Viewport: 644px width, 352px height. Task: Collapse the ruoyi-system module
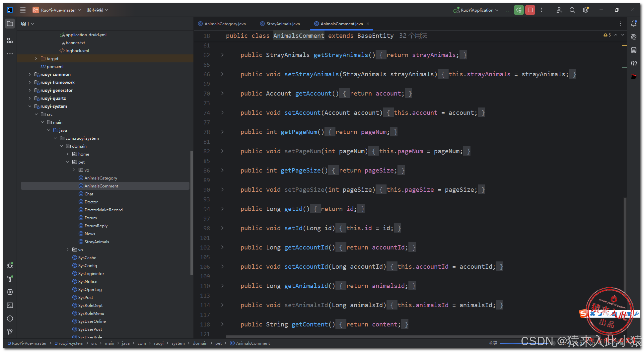coord(30,106)
